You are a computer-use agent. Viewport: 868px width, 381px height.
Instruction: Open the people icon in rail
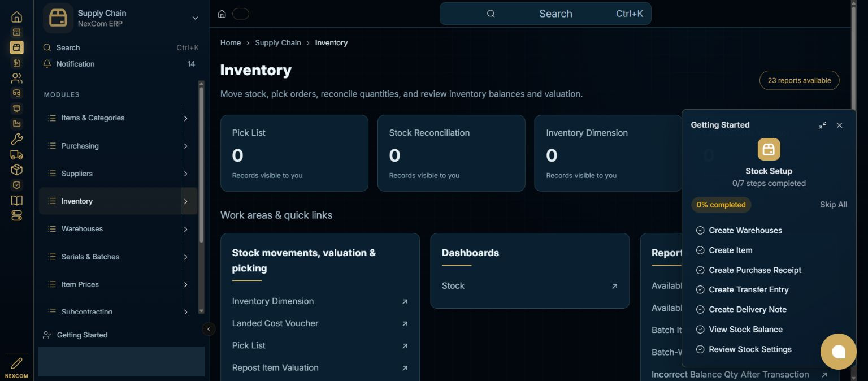click(16, 78)
